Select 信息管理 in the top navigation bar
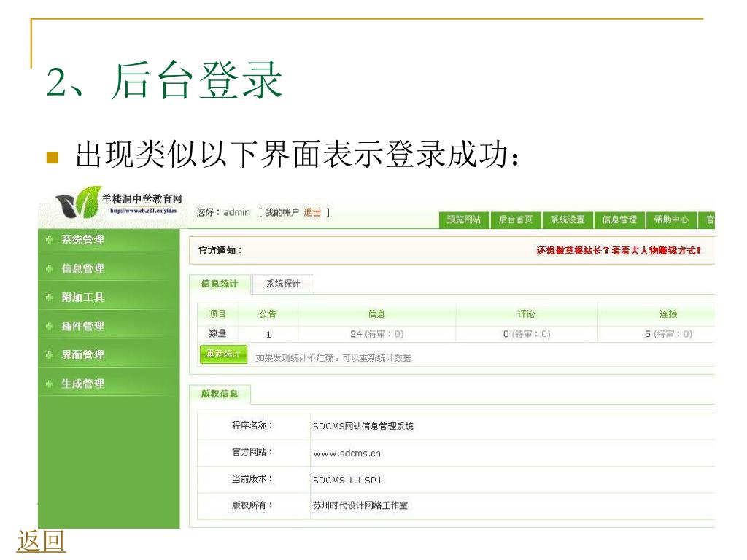The height and width of the screenshot is (560, 747). coord(619,219)
